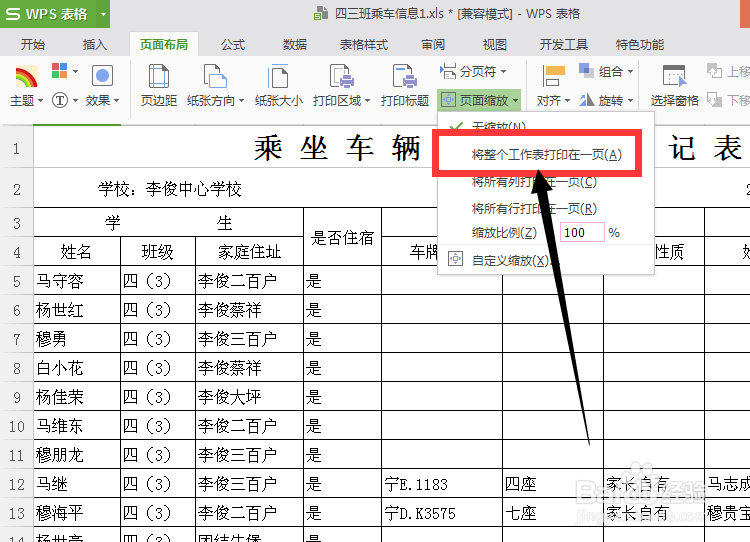This screenshot has width=750, height=542.
Task: Click the 对齐 align icon
Action: (x=554, y=77)
